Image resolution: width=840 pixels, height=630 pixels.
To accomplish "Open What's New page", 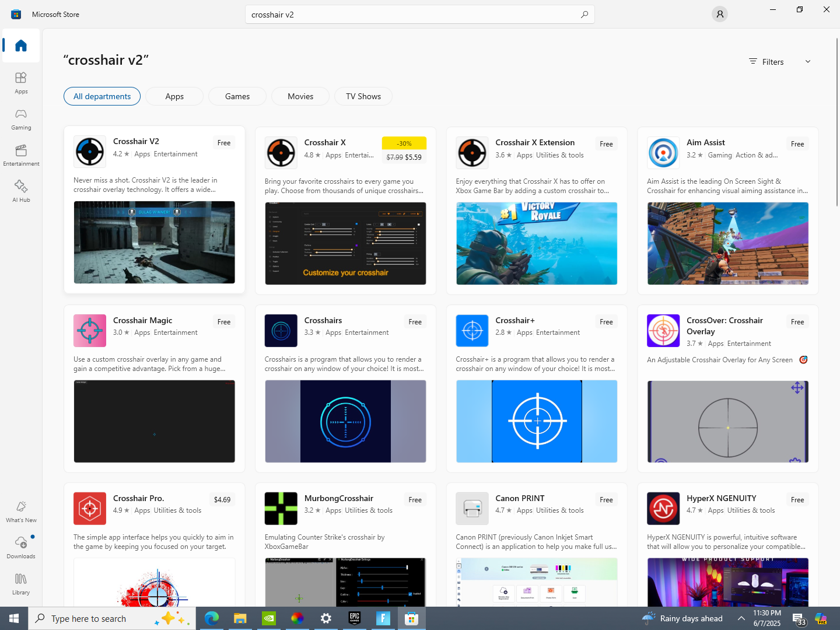I will coord(21,512).
